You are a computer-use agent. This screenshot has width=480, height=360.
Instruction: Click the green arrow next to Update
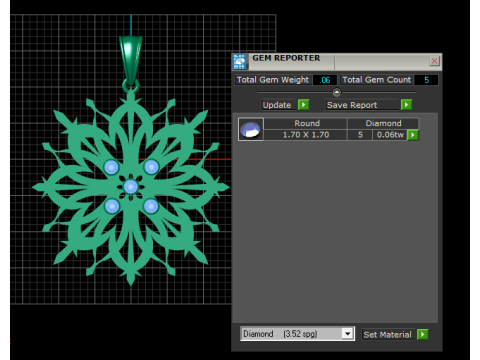click(303, 105)
